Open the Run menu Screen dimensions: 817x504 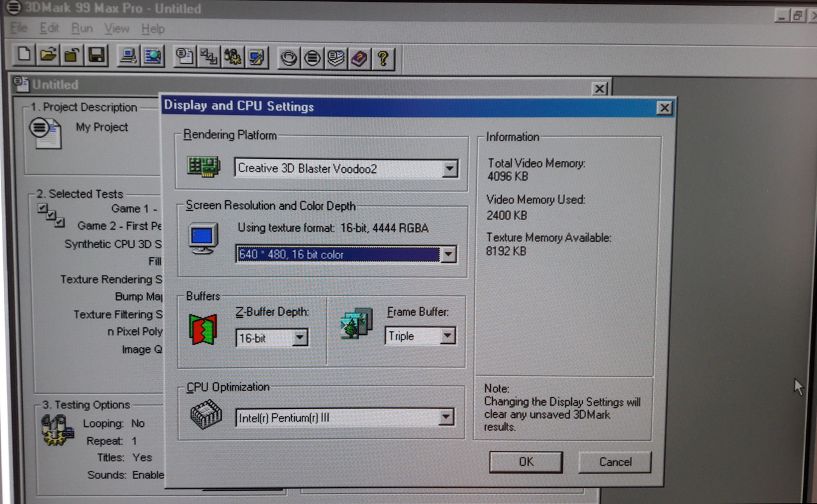pyautogui.click(x=82, y=29)
